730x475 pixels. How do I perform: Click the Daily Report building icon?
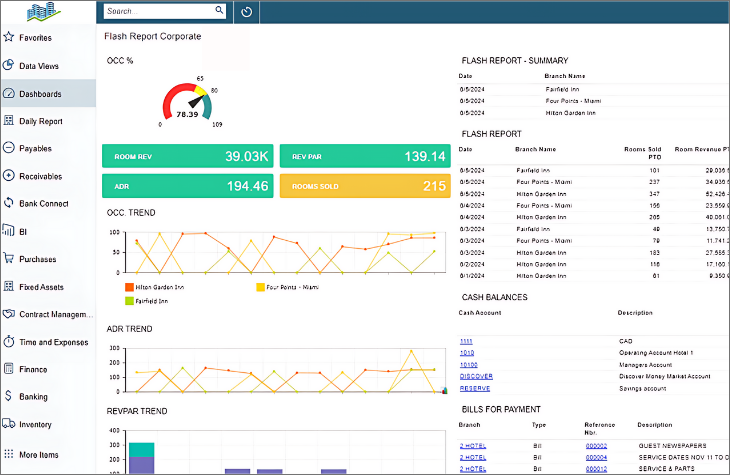click(8, 121)
